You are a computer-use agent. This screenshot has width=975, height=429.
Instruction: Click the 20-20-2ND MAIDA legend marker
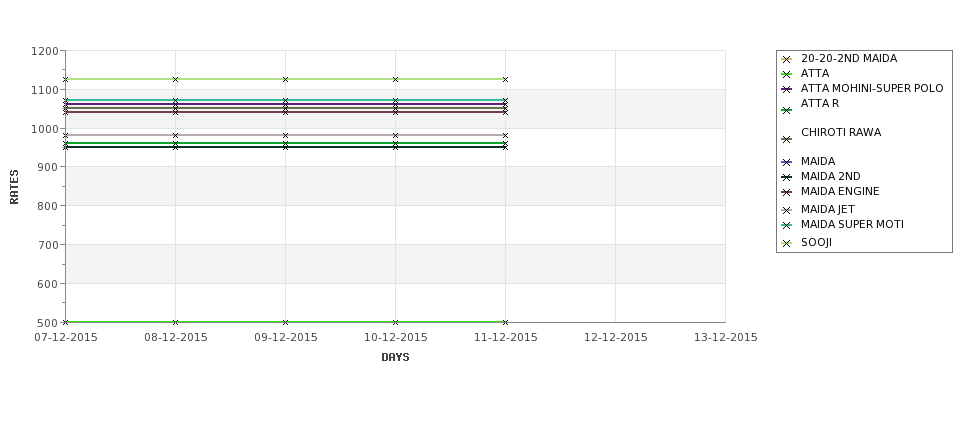786,60
